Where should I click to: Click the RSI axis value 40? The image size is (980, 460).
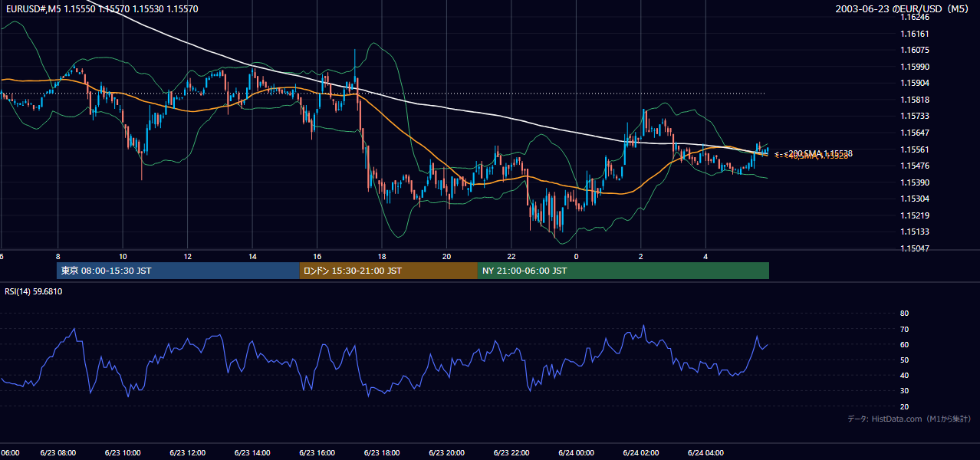904,375
